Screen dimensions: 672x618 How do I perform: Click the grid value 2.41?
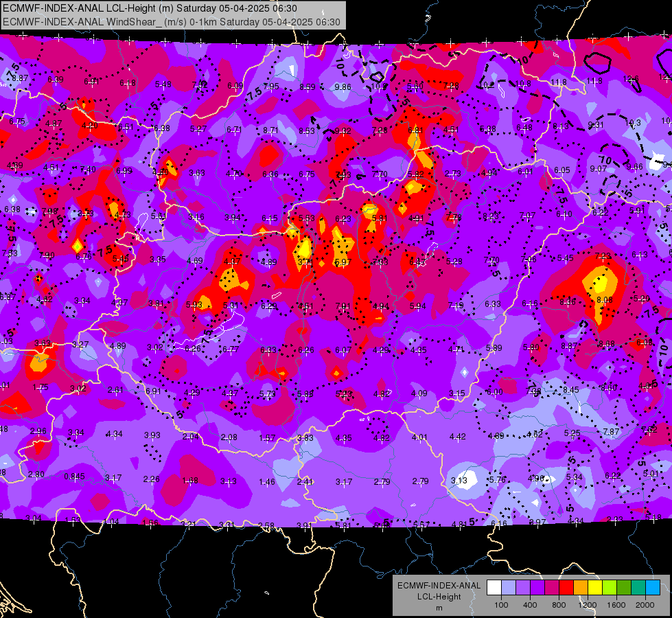[x=305, y=482]
